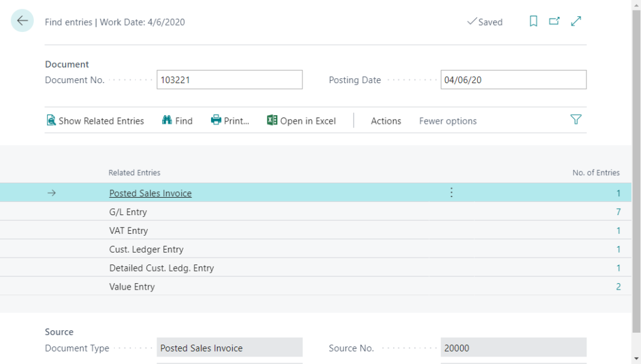Open the Actions menu
This screenshot has width=641, height=364.
point(386,121)
